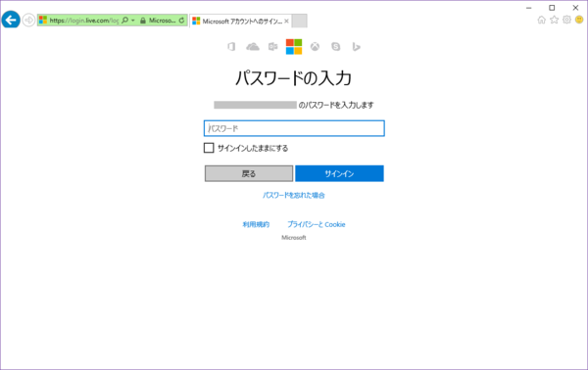Click the smiley feedback icon
The width and height of the screenshot is (588, 370).
[x=579, y=20]
